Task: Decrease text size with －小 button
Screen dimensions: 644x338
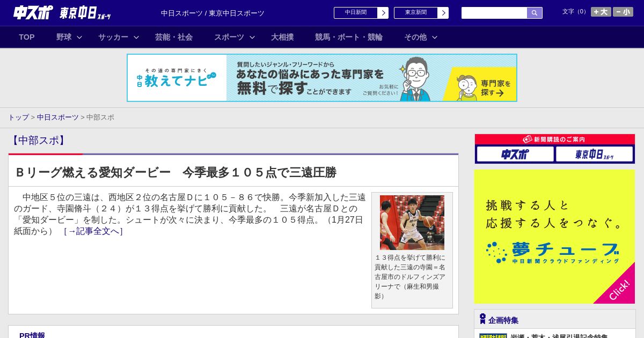Action: click(x=623, y=12)
